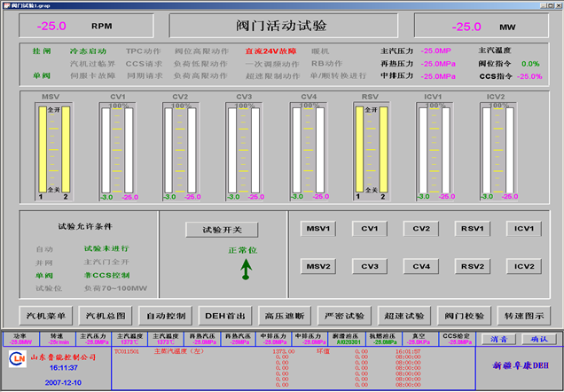Open the DEH首出 page
564x392 pixels.
[225, 316]
